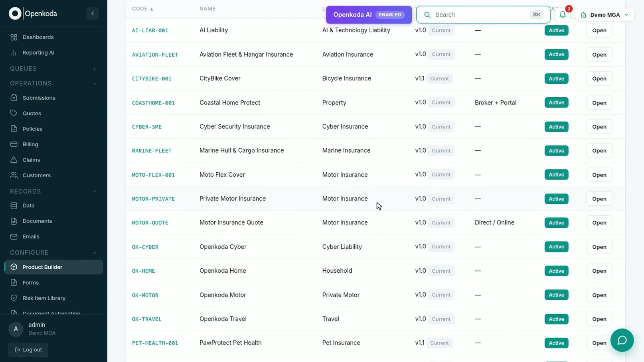Click the MOTO-FLEX-001 code link
Screen dimensions: 644x362
point(153,175)
